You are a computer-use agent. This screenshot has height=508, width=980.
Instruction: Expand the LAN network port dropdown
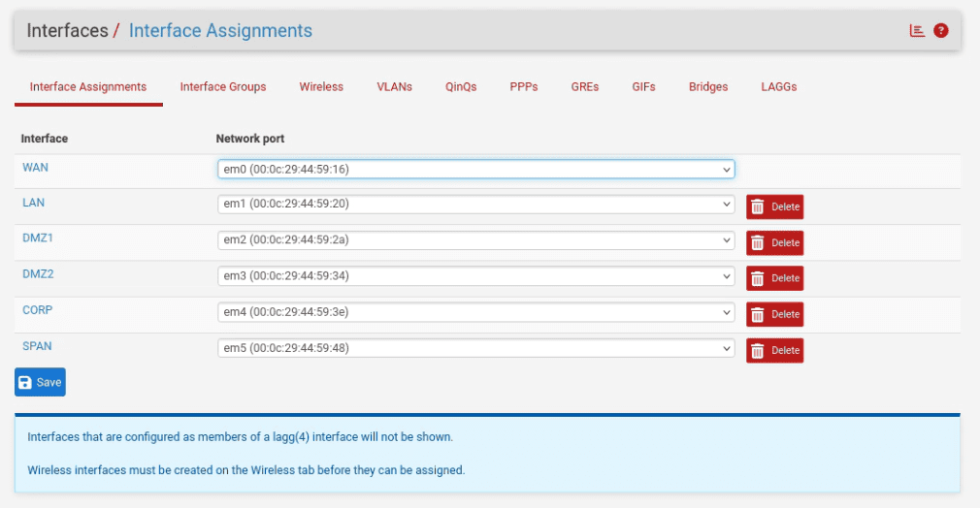tap(476, 204)
